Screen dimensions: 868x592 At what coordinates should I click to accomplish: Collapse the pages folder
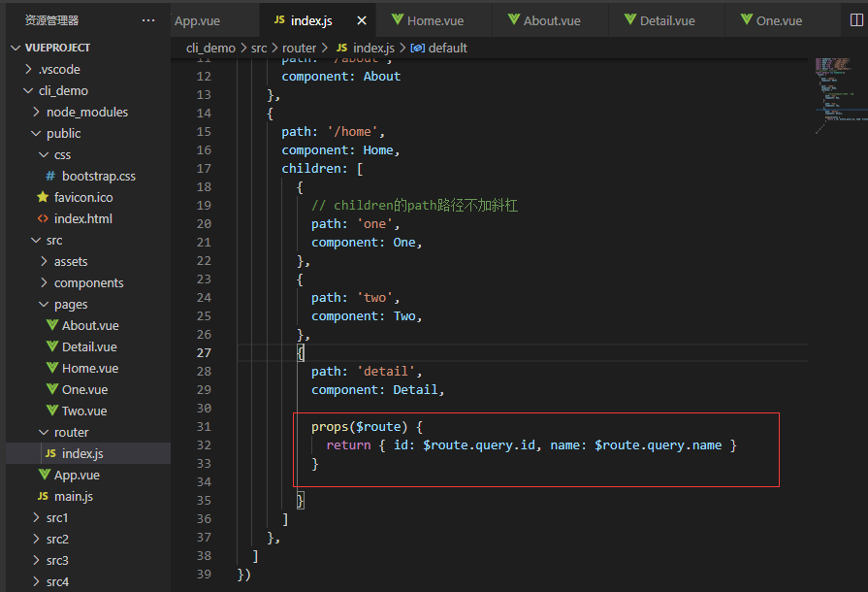pos(44,305)
